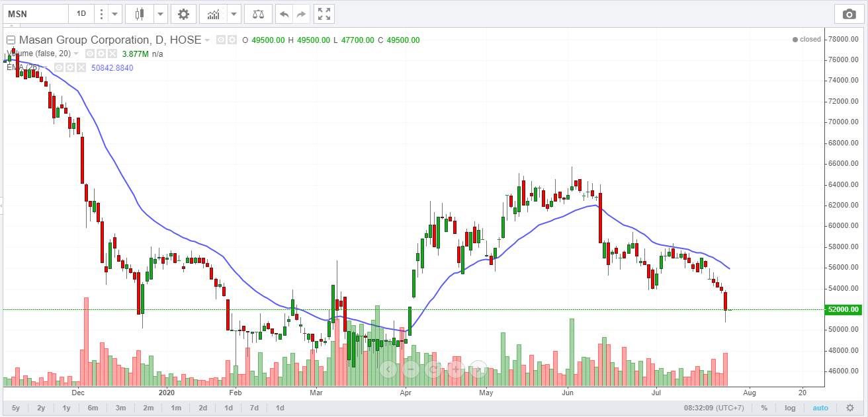Expand the Volume legend dropdown arrow

click(x=77, y=54)
